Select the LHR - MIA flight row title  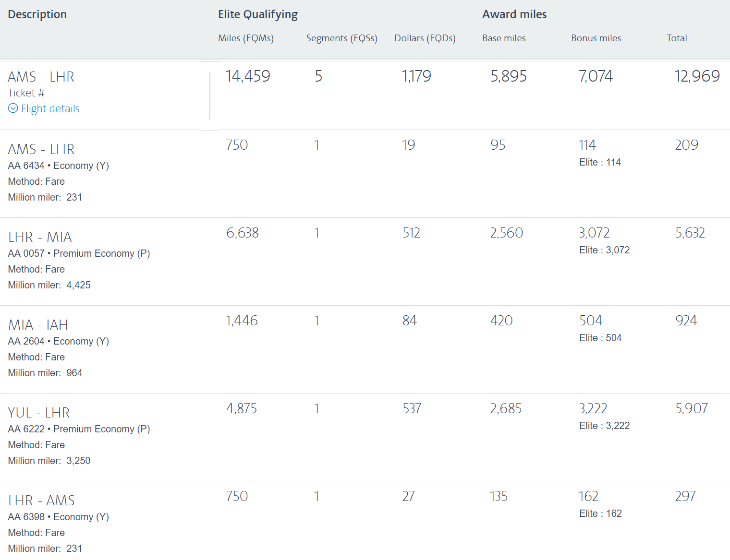point(40,237)
